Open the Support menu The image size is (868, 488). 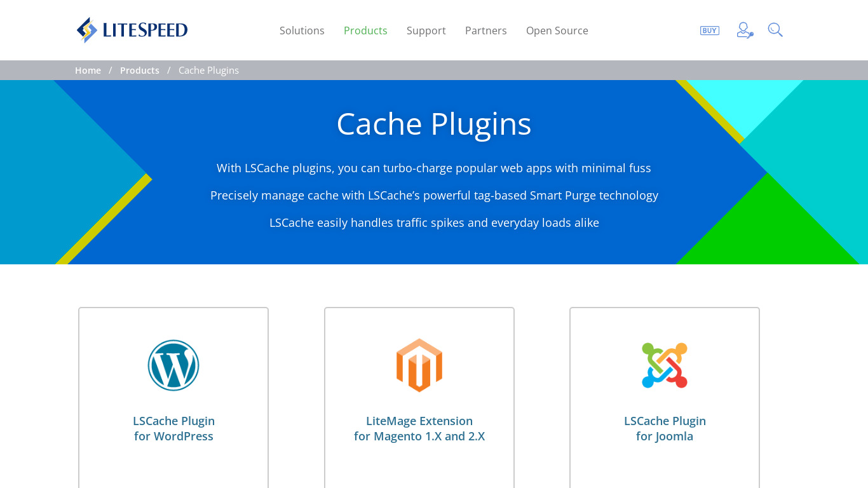point(426,30)
